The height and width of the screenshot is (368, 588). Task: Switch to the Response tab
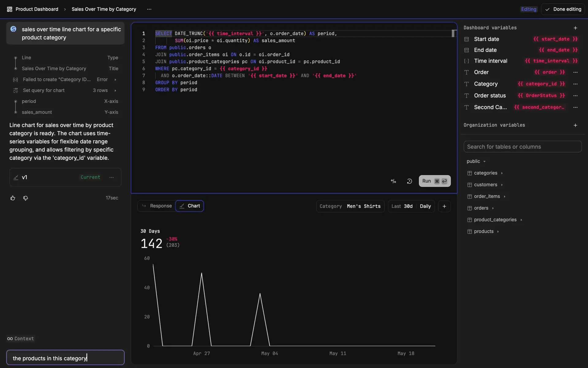click(157, 206)
